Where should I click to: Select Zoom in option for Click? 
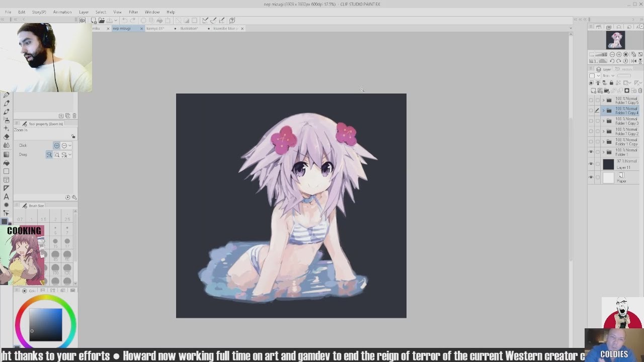coord(57,145)
